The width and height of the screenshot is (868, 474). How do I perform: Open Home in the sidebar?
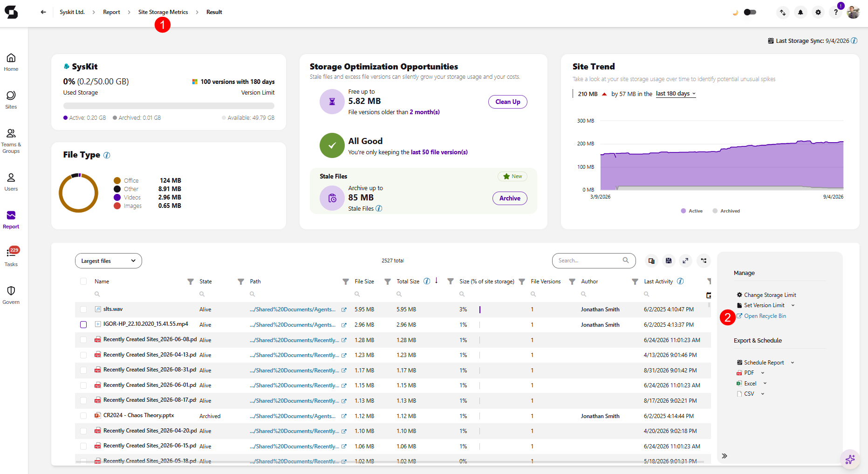pos(11,62)
